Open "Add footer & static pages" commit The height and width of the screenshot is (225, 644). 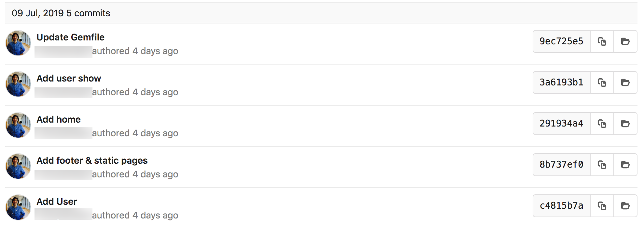click(92, 160)
